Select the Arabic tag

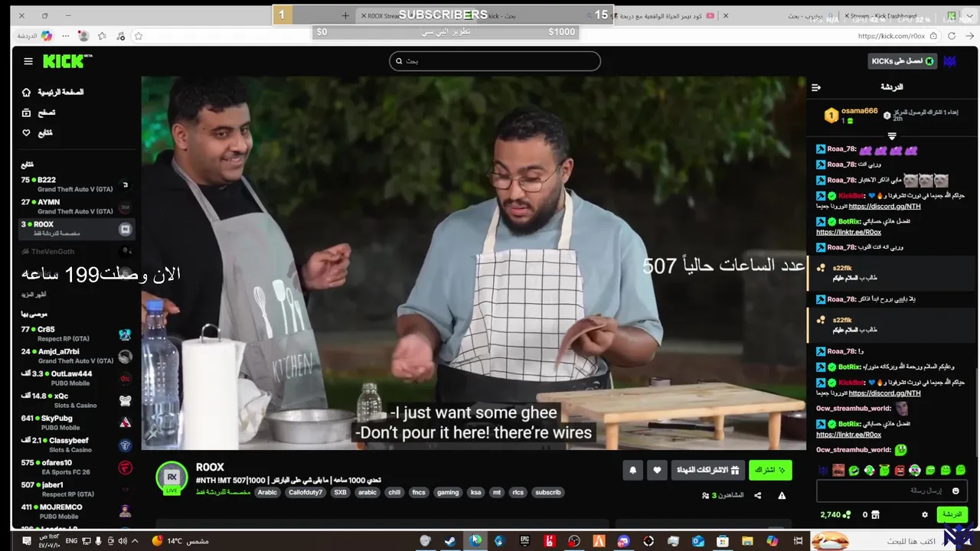coord(267,493)
